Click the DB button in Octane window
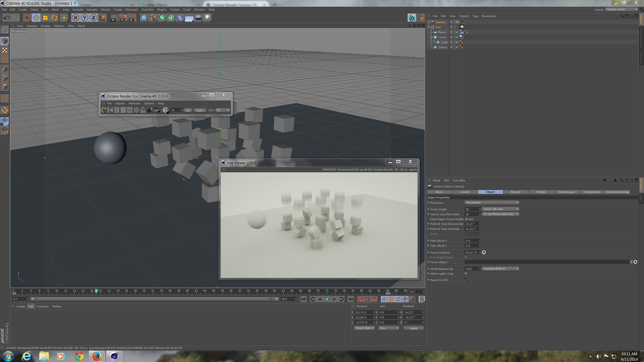The height and width of the screenshot is (362, 644). tap(188, 110)
